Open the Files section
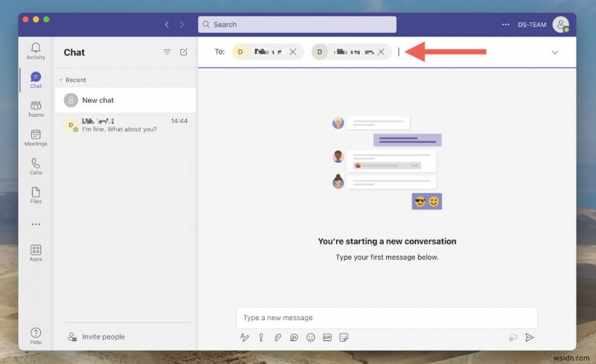Screen dimensions: 596x364 coord(36,195)
